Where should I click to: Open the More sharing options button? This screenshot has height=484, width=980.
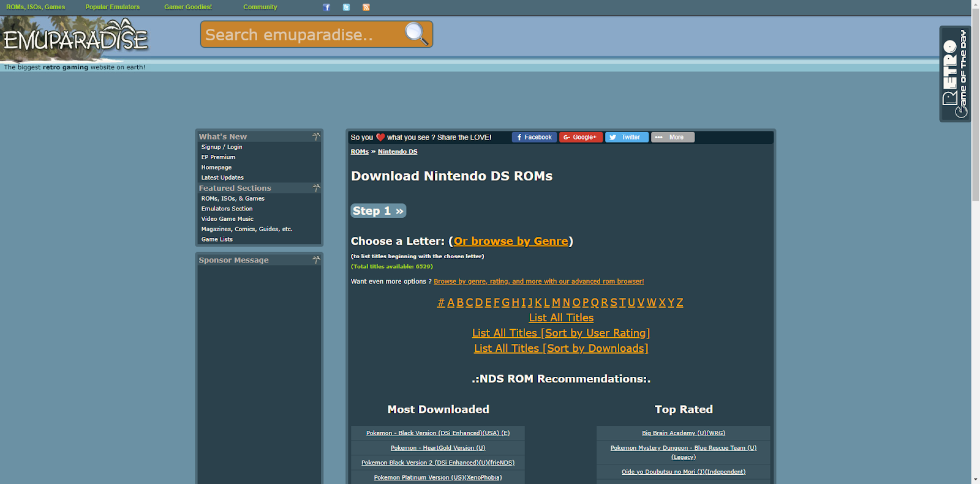point(673,137)
